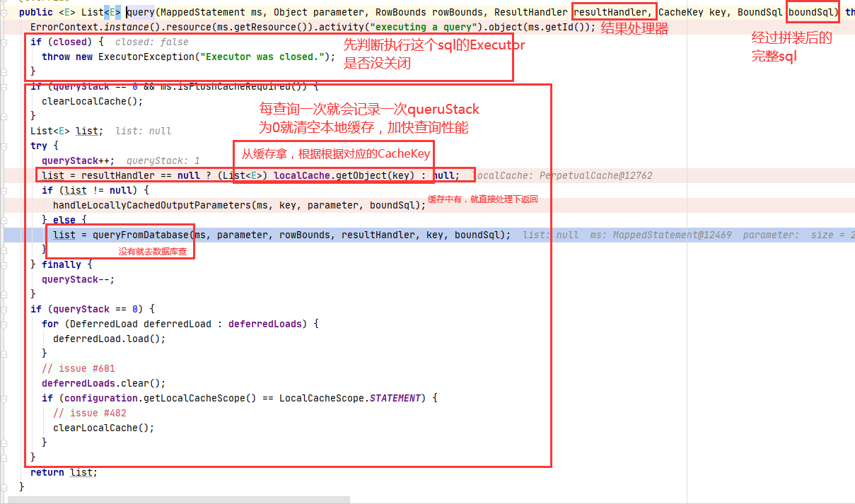Place caret on the 'query' method name
The width and height of the screenshot is (855, 504).
141,12
